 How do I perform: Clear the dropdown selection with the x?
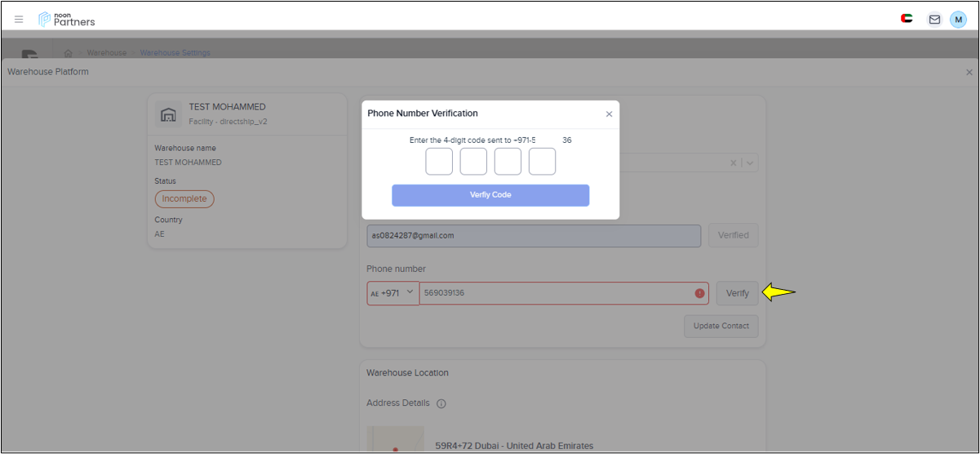coord(733,162)
